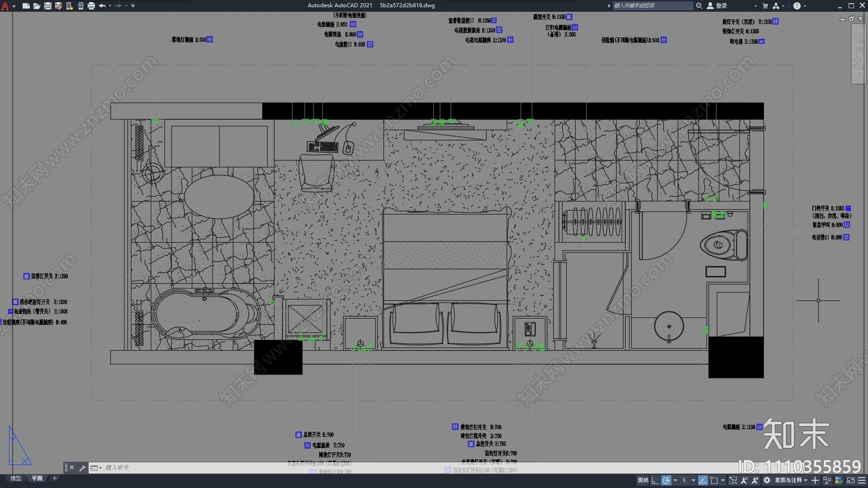Undo the last action with Undo arrow

click(x=102, y=6)
